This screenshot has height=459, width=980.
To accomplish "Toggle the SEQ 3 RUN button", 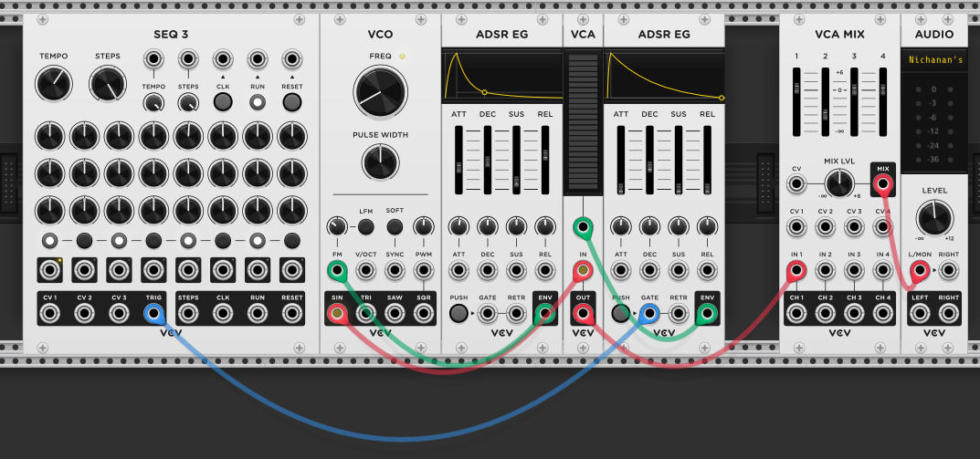I will (258, 102).
